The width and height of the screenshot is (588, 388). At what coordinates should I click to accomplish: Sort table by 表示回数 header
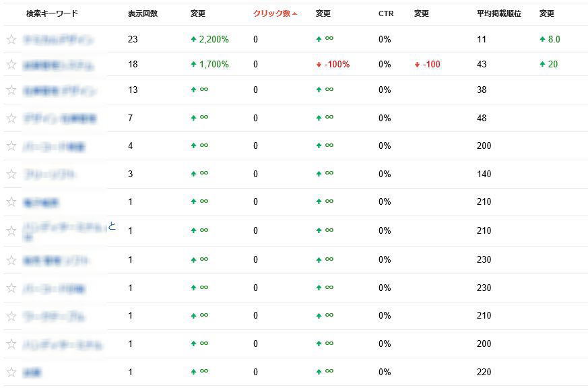143,13
